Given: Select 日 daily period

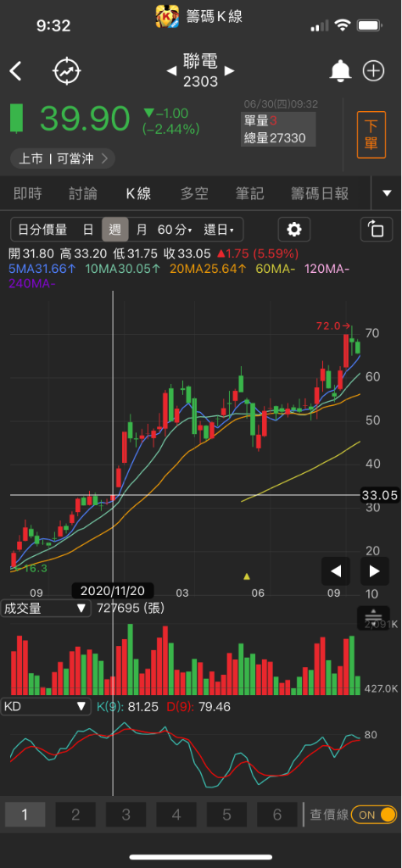Looking at the screenshot, I should pyautogui.click(x=88, y=229).
